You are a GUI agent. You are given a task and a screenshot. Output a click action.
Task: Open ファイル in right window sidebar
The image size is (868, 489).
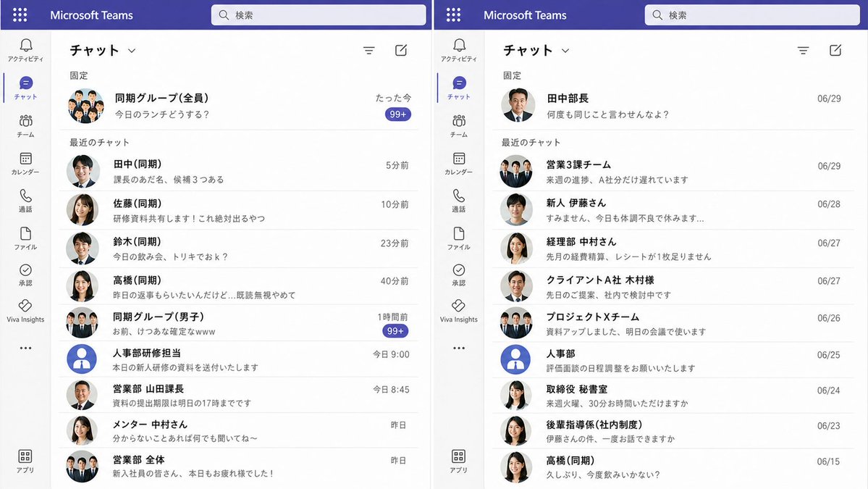(x=459, y=238)
